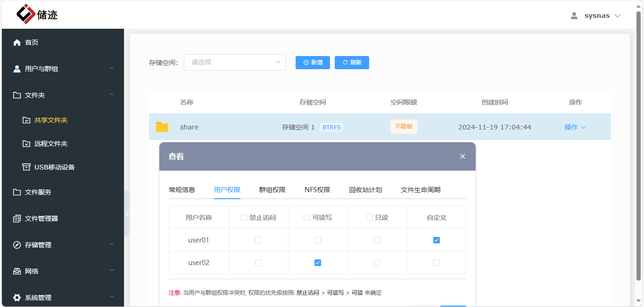The width and height of the screenshot is (644, 307).
Task: Toggle 自定义 permission for user02
Action: (x=436, y=262)
